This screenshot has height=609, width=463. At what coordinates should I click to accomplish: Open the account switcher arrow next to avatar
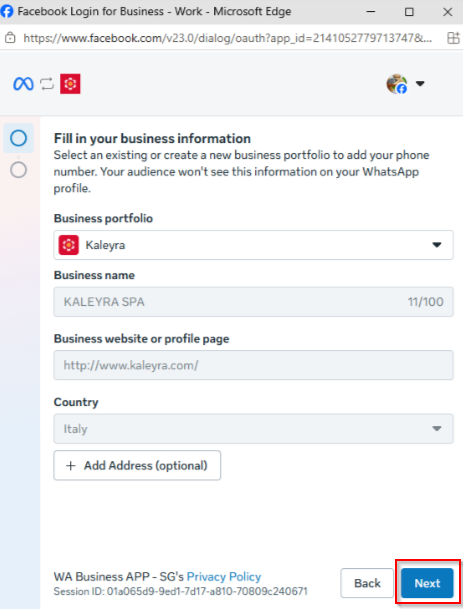[x=420, y=84]
